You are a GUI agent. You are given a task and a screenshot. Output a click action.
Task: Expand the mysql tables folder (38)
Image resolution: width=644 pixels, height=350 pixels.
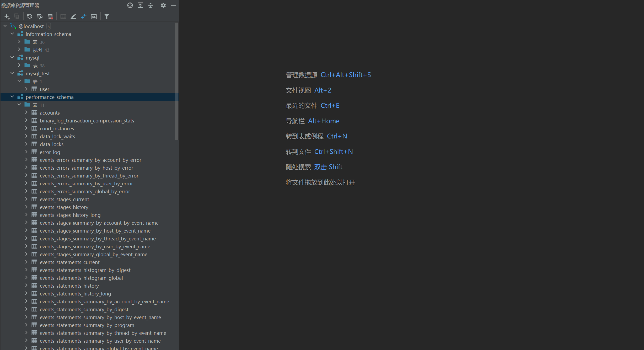[19, 65]
